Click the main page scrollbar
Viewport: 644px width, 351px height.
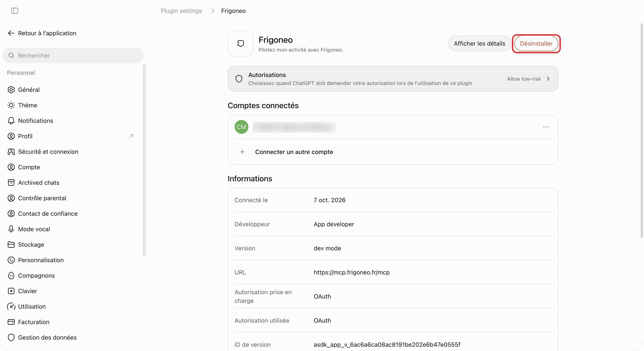point(641,131)
